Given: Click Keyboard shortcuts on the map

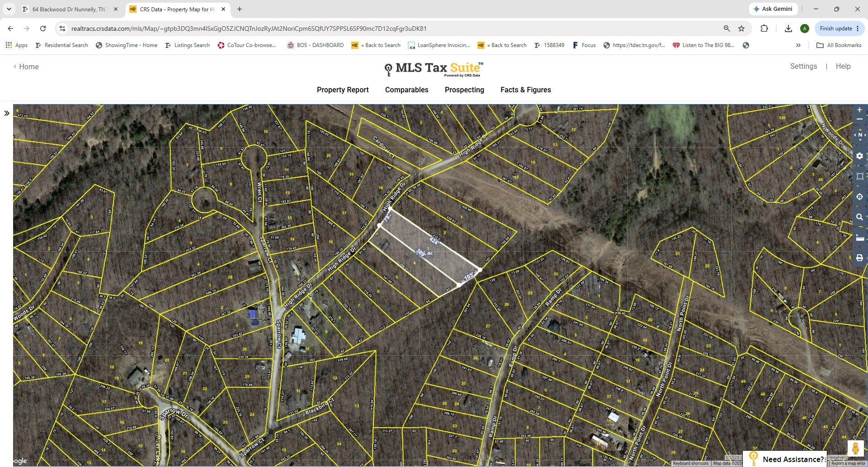Looking at the screenshot, I should pyautogui.click(x=690, y=463).
